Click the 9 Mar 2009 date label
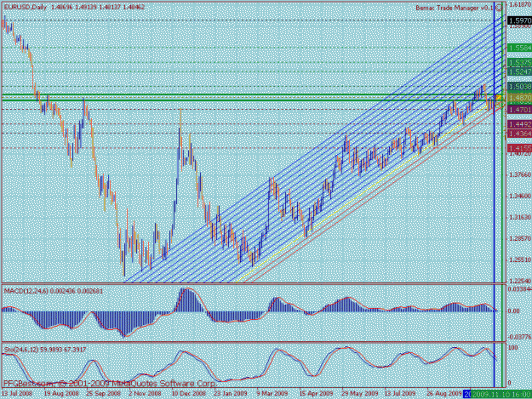 [x=272, y=393]
